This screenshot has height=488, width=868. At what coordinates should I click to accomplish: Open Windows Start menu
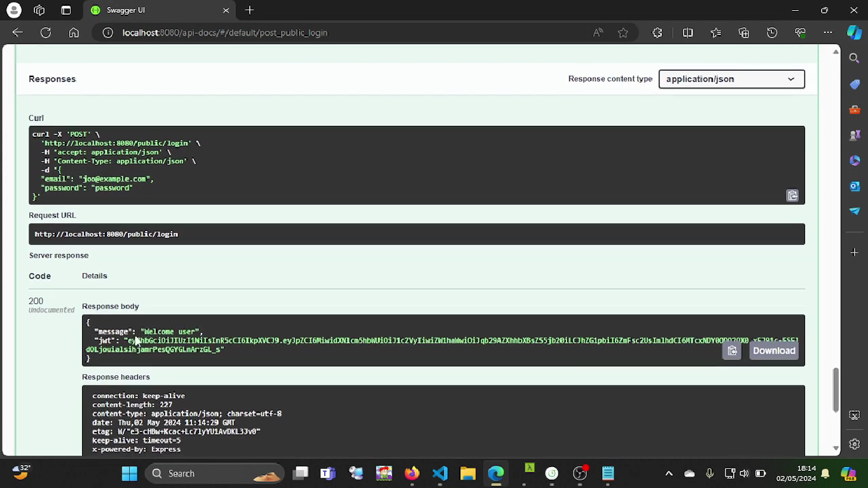[129, 473]
